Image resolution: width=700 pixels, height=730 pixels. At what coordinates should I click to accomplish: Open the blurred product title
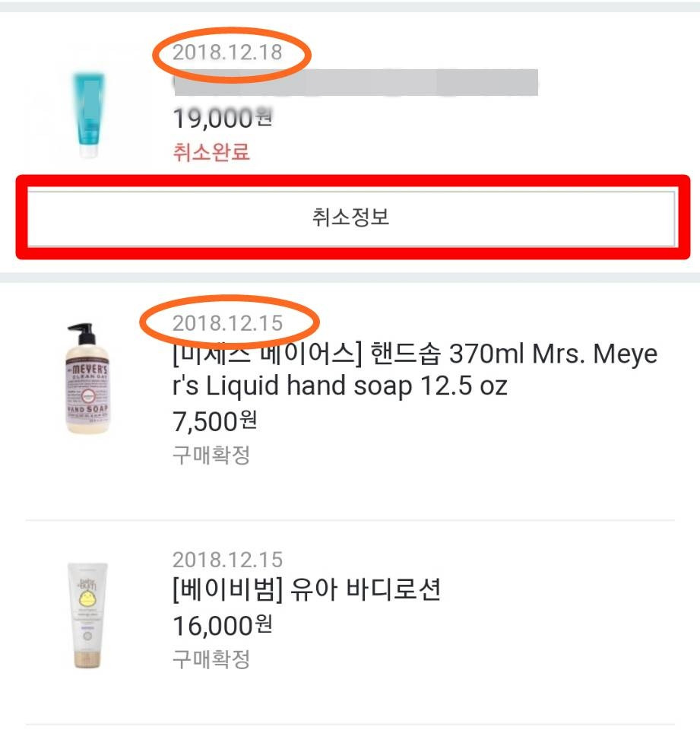355,83
